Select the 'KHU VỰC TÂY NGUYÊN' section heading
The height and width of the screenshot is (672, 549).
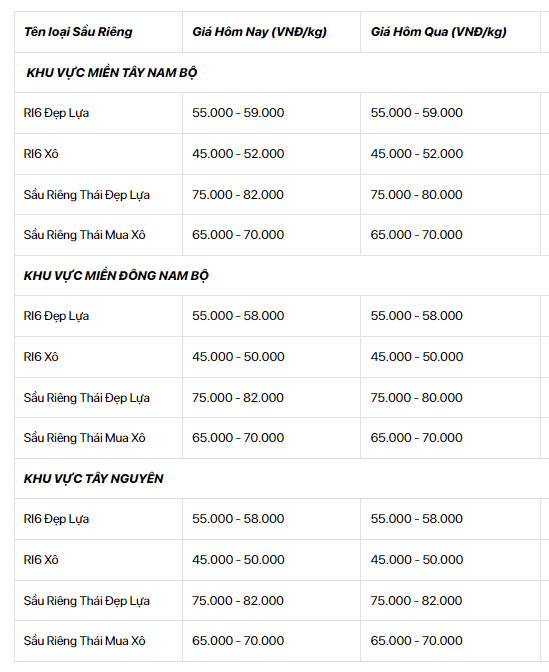coord(93,478)
